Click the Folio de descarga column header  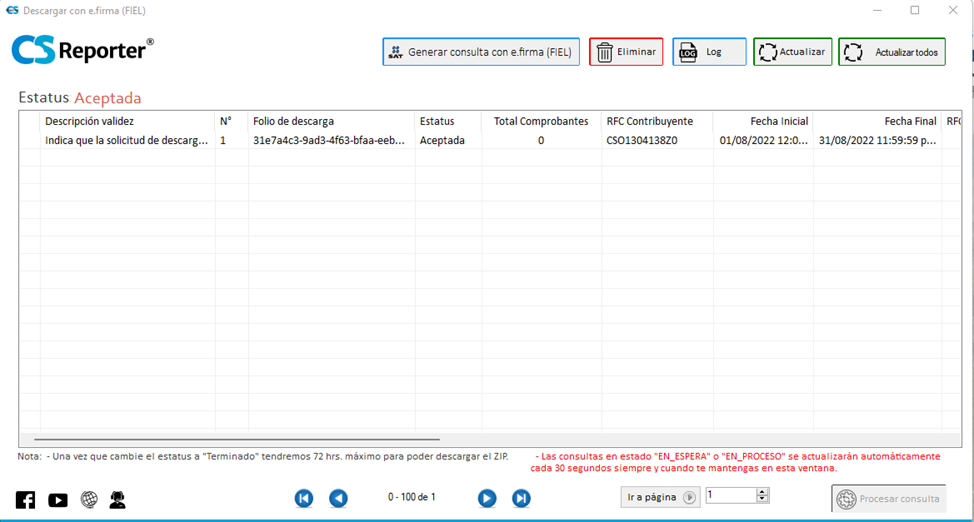(332, 121)
